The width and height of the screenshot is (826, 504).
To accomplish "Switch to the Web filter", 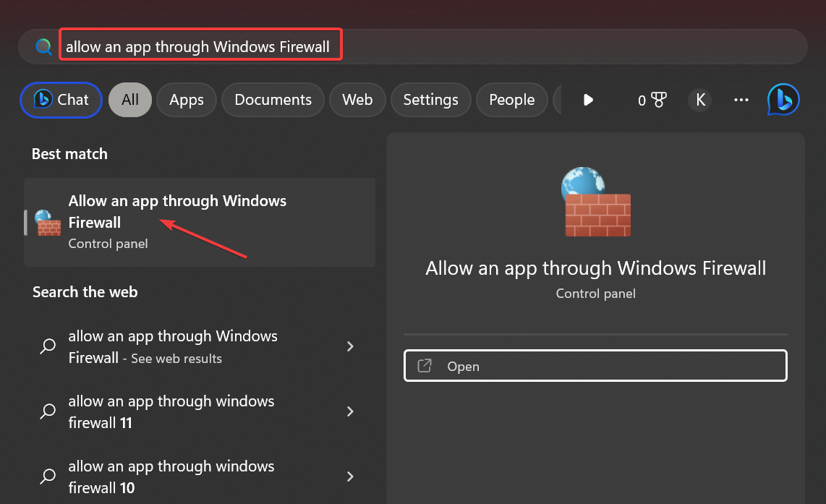I will [357, 100].
